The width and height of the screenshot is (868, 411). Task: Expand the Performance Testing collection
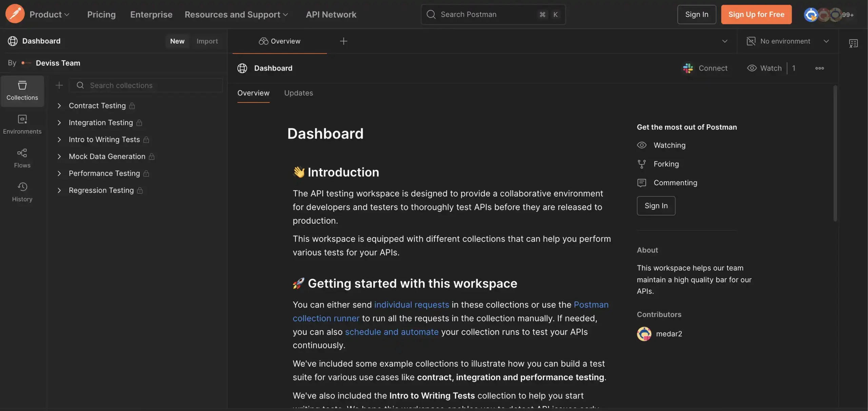(x=59, y=174)
